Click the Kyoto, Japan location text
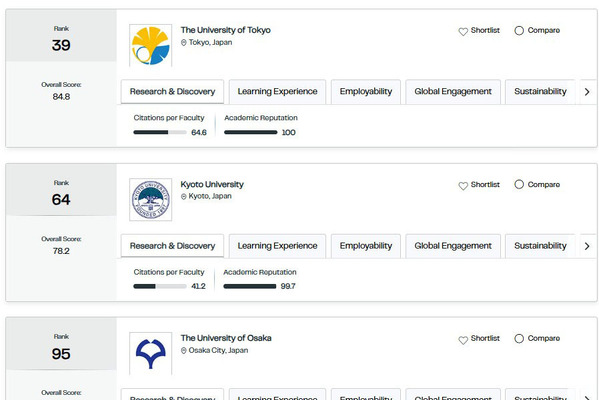The height and width of the screenshot is (400, 599). click(x=210, y=196)
